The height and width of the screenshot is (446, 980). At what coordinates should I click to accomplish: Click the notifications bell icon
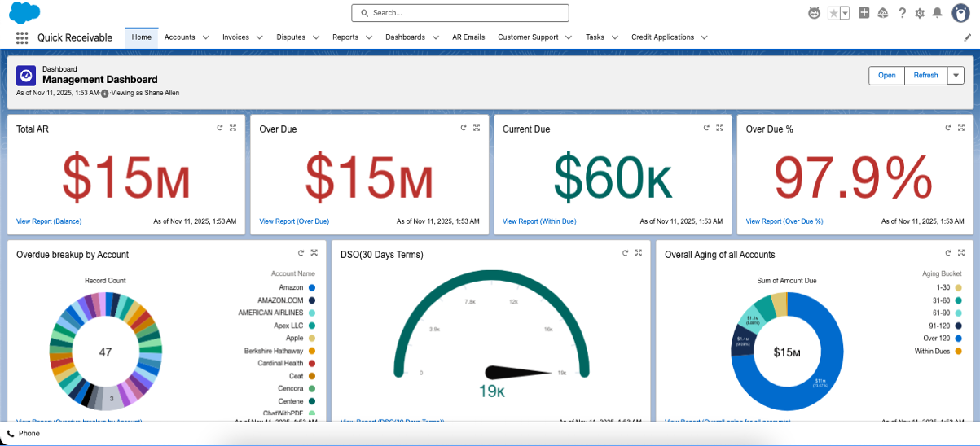937,13
